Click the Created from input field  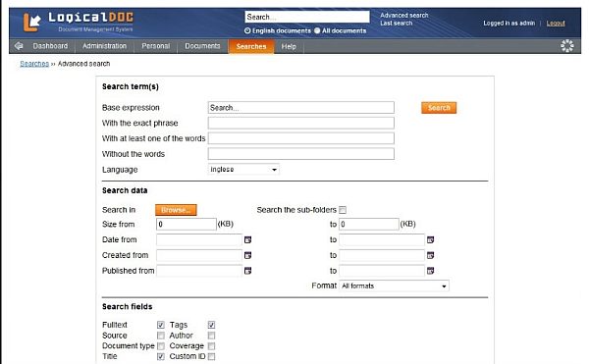pyautogui.click(x=199, y=255)
